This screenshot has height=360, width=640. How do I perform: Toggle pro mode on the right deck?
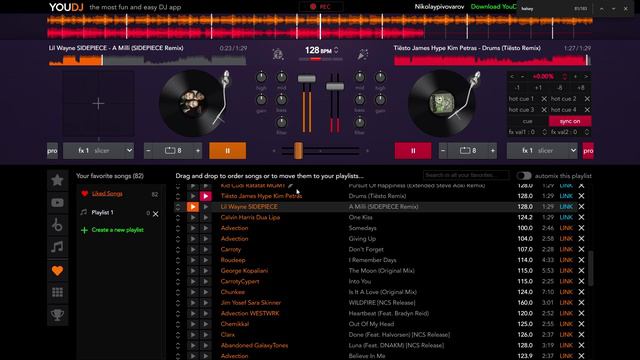[588, 151]
